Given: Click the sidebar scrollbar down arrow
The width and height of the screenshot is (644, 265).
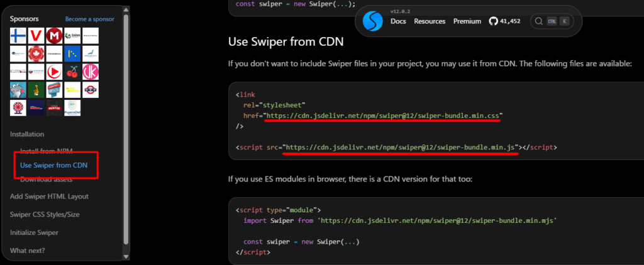Looking at the screenshot, I should [126, 256].
